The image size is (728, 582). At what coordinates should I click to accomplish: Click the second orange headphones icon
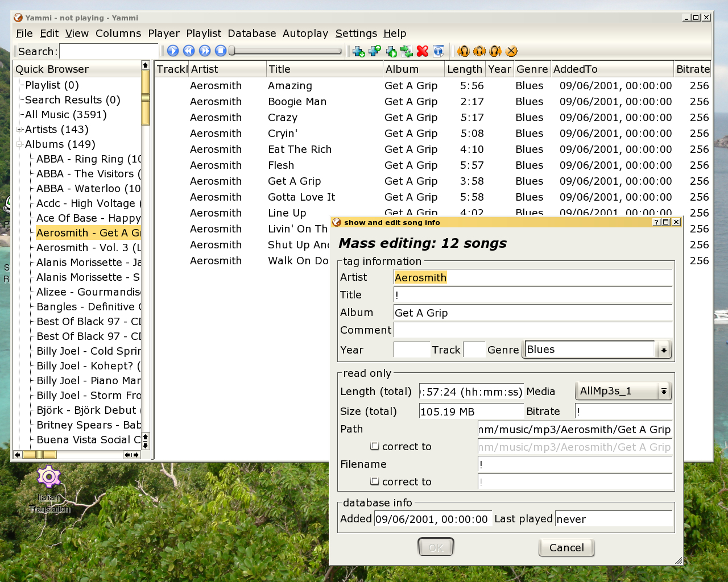point(479,51)
